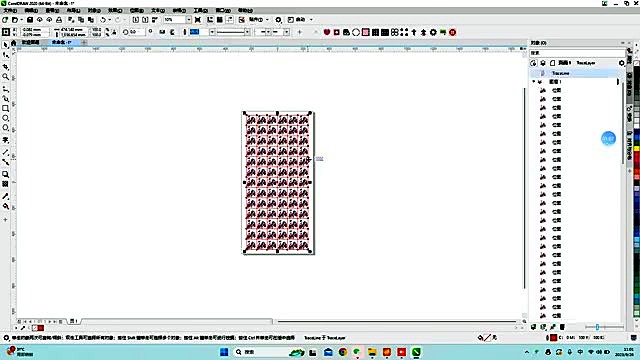
Task: Click the Copy icon in the toolbar
Action: pyautogui.click(x=81, y=20)
